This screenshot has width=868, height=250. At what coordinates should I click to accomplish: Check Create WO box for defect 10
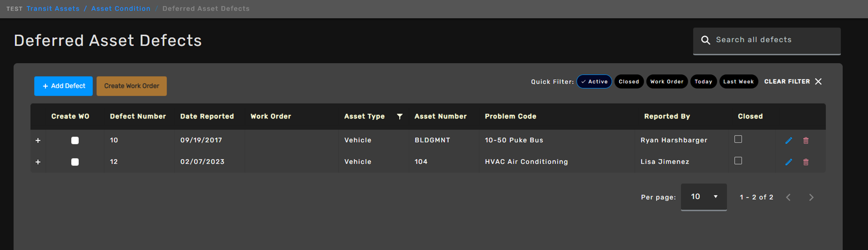75,141
